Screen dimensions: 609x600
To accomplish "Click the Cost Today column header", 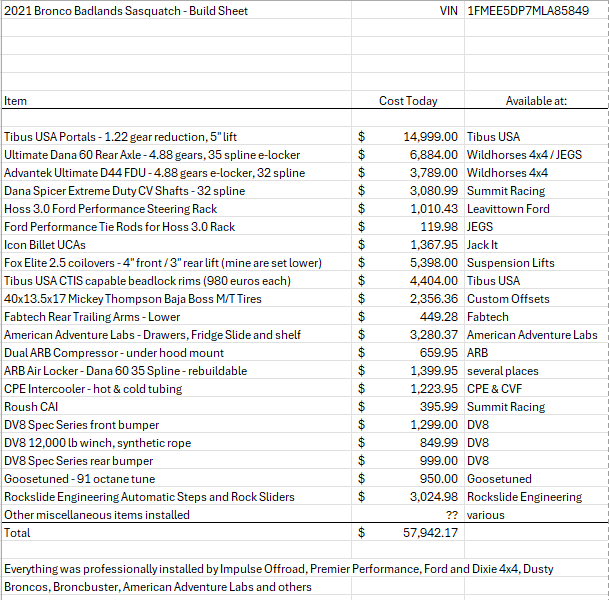I will [408, 101].
